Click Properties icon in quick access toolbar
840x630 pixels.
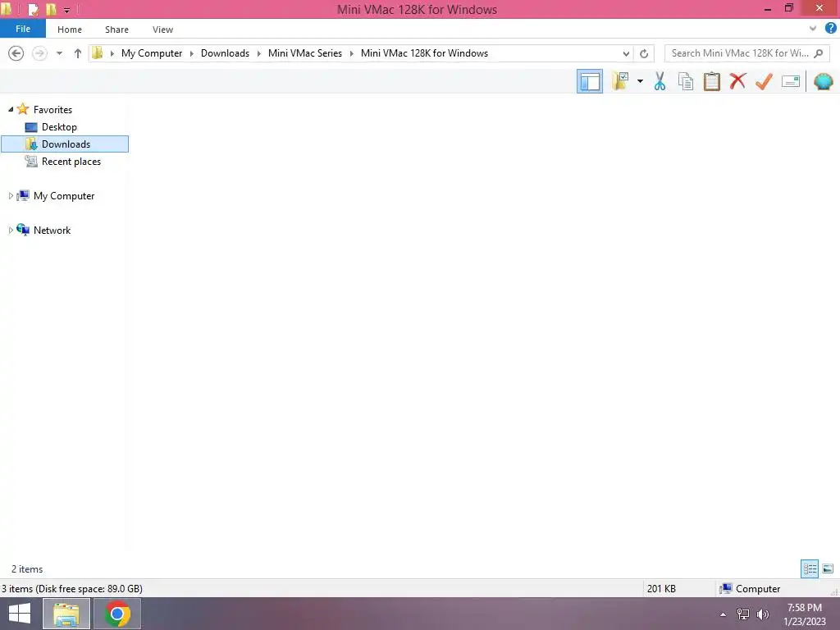33,10
